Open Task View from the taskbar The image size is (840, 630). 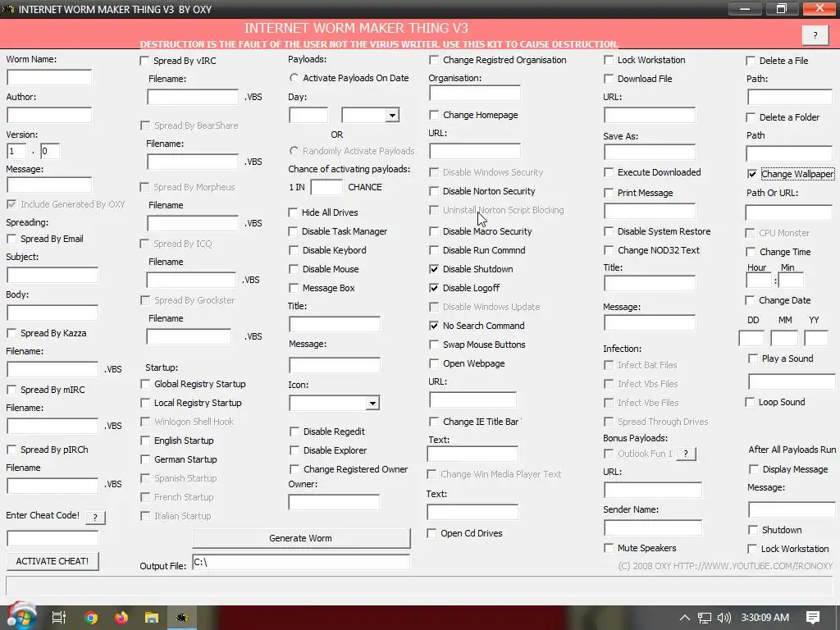pos(59,618)
